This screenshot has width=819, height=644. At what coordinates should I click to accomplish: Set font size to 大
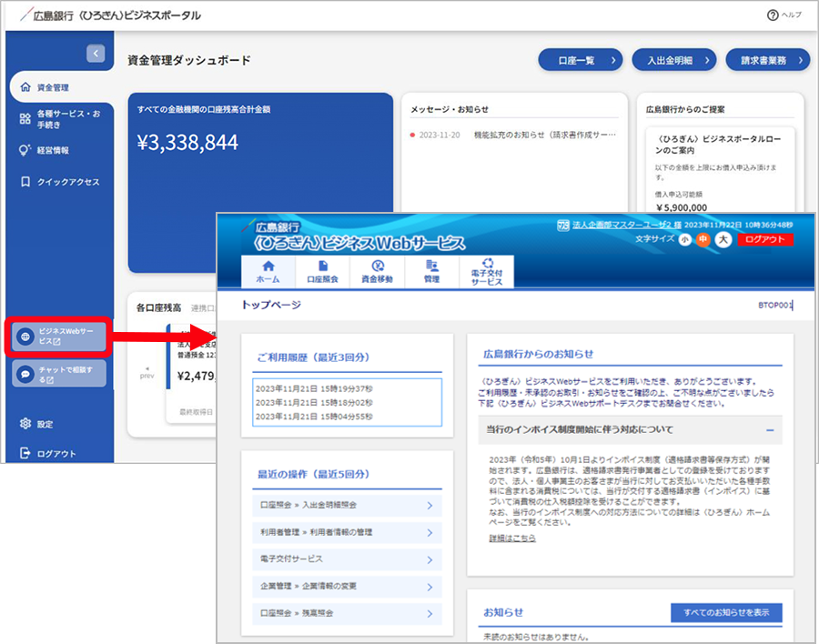(723, 240)
